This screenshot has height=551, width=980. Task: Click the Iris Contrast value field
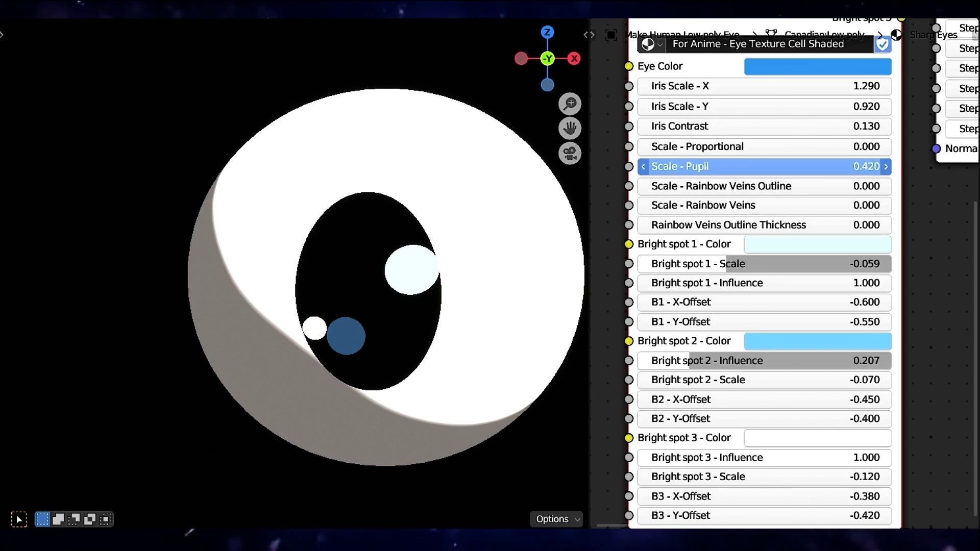tap(765, 127)
